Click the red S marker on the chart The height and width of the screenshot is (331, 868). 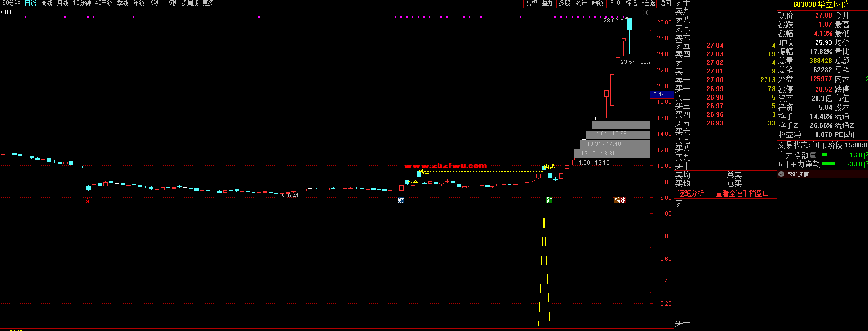88,201
